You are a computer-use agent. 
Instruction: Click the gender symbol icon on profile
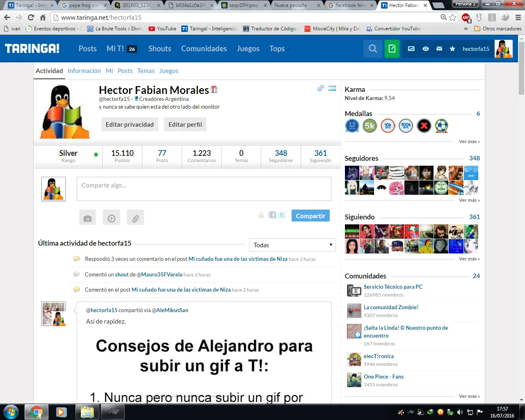[320, 88]
